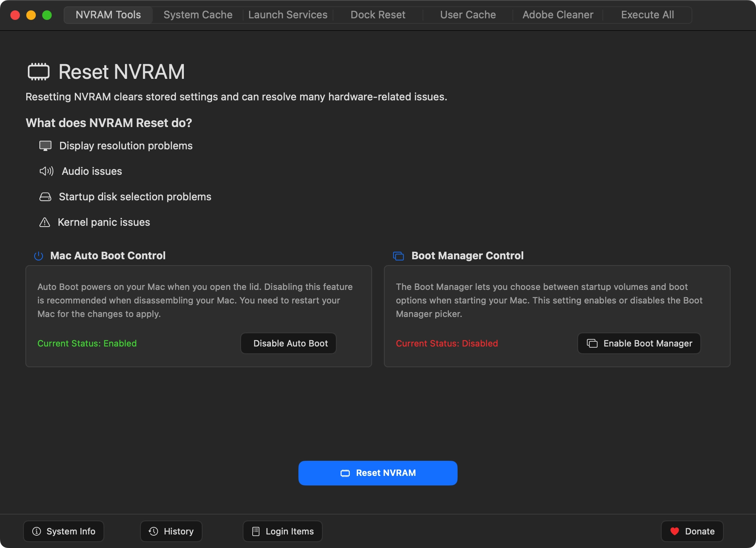756x548 pixels.
Task: Click the clock icon on the History button
Action: pos(154,531)
